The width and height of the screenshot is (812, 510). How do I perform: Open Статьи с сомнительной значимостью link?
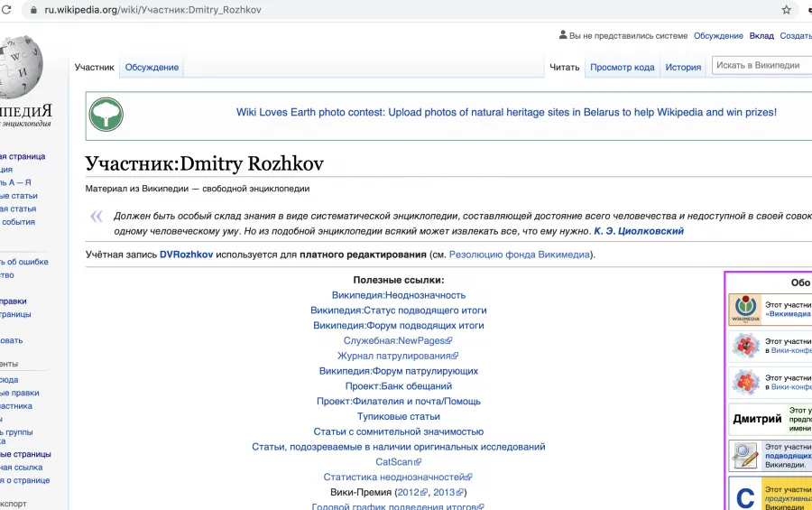399,431
